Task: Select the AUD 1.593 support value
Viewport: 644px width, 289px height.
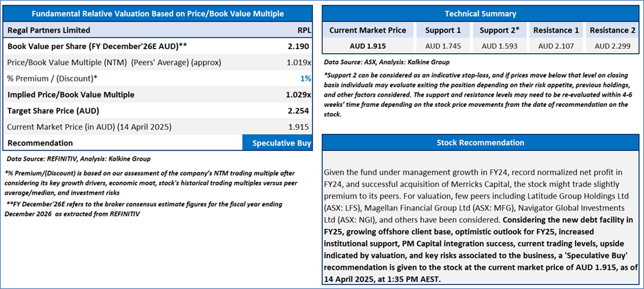Action: tap(499, 46)
